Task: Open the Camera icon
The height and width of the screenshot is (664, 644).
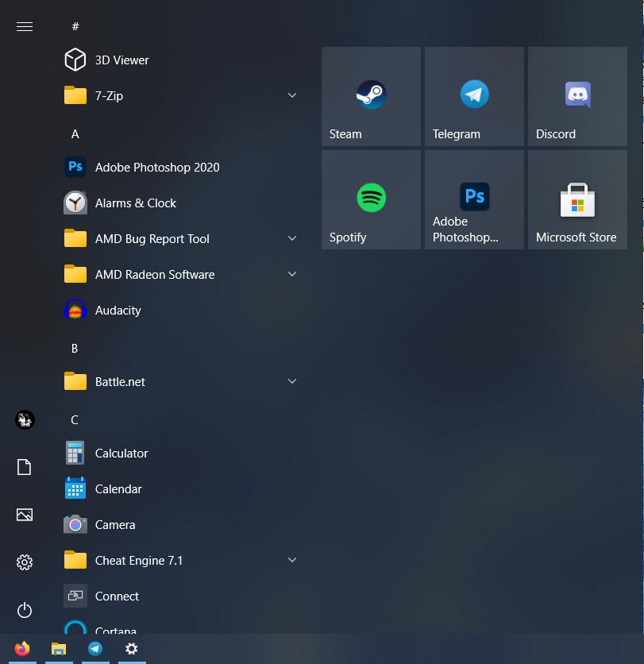Action: point(75,524)
